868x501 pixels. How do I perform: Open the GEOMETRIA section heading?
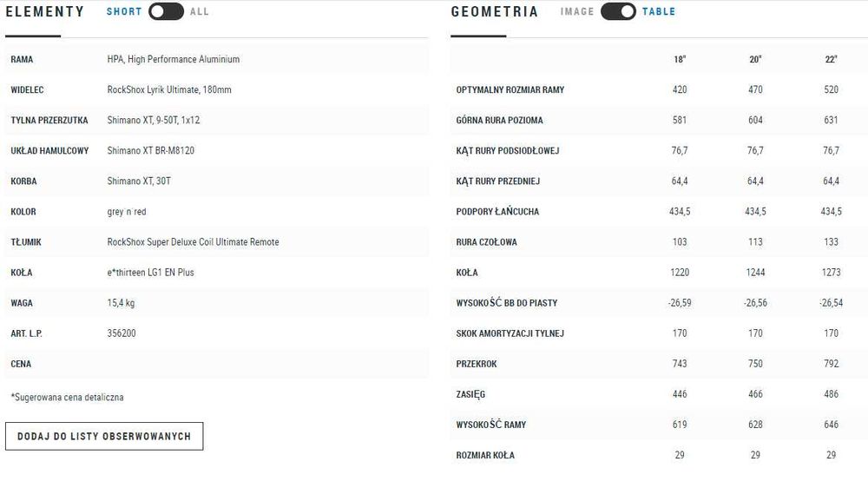[x=495, y=11]
